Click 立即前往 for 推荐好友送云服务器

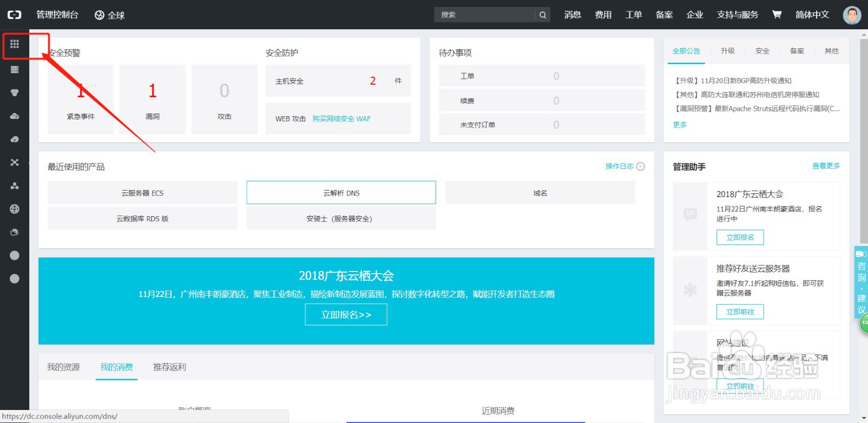tap(741, 312)
